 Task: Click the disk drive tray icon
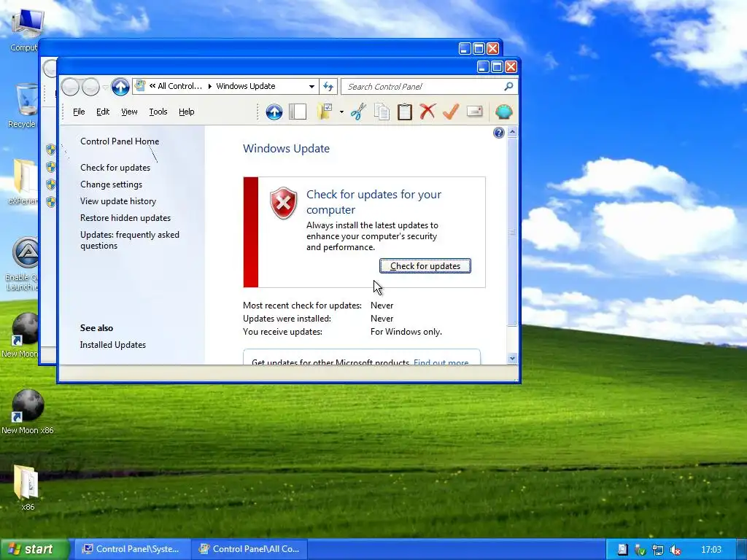622,550
